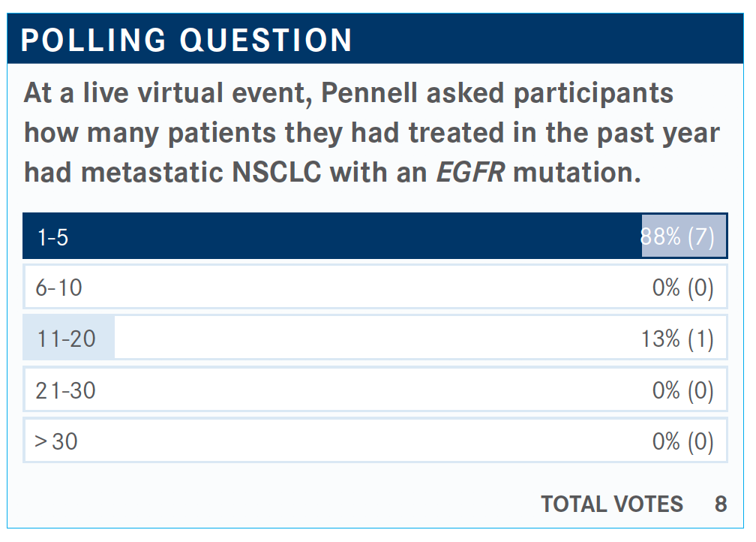
Task: Pick the "11-20" poll answer
Action: coord(67,339)
